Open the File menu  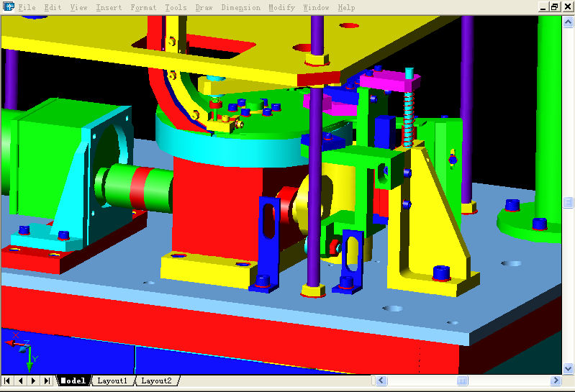[27, 8]
